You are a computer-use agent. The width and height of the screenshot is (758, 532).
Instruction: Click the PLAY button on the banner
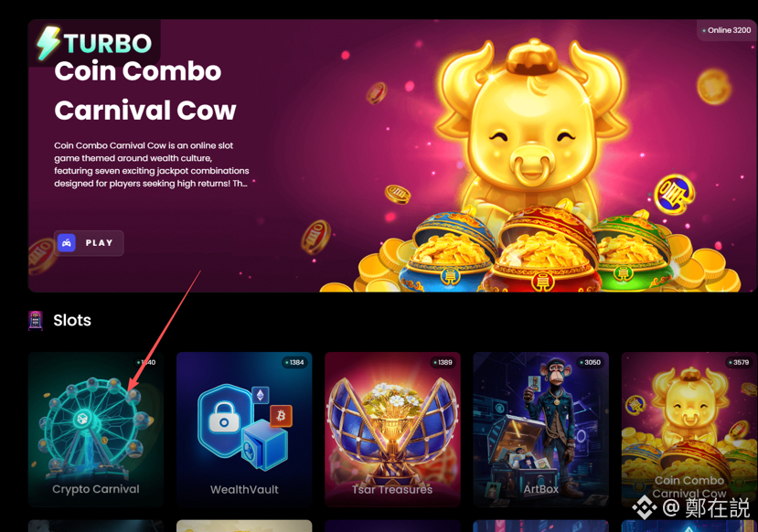point(89,243)
